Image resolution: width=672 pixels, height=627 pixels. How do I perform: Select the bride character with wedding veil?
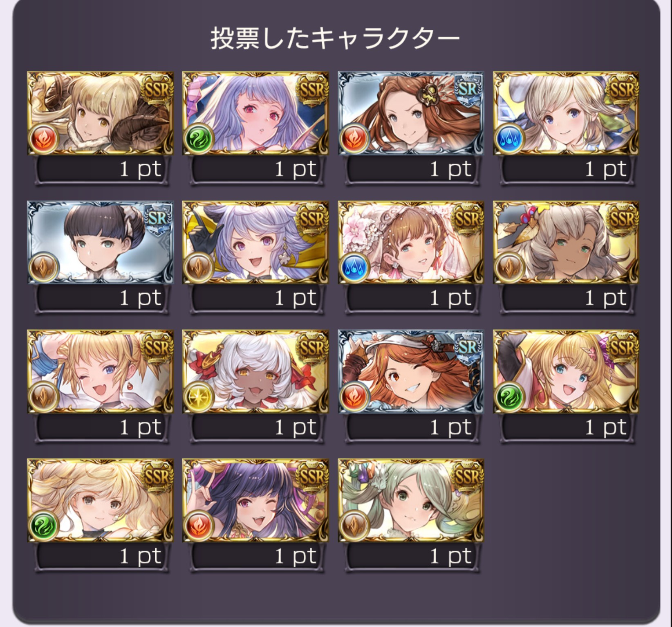(x=410, y=242)
